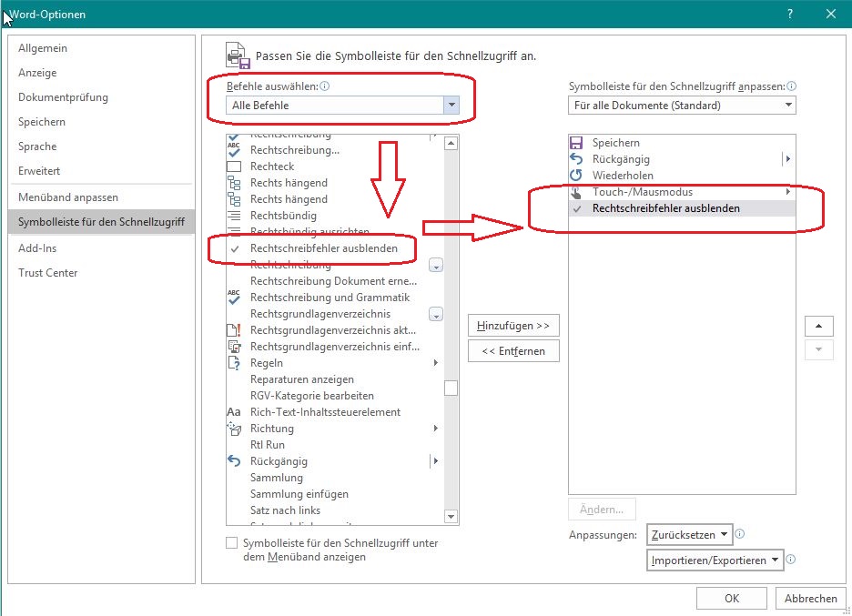Click the Rechtsbündig alignment icon
852x616 pixels.
(234, 216)
